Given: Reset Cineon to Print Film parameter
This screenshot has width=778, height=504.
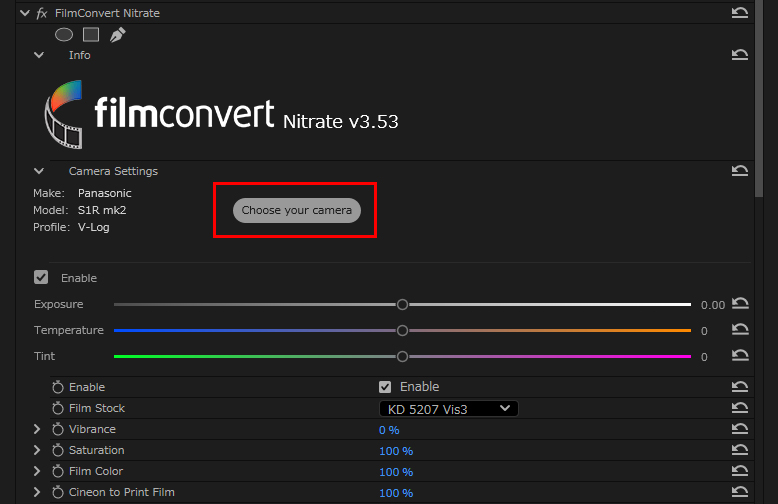Looking at the screenshot, I should [739, 492].
